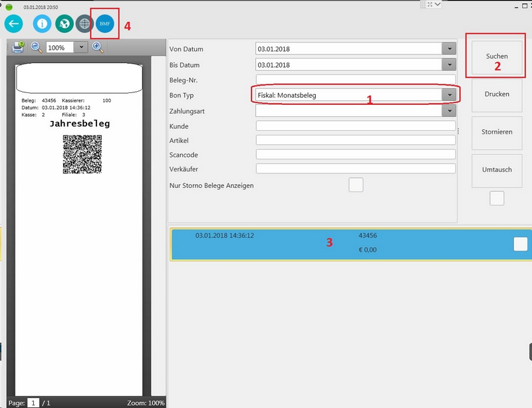This screenshot has width=532, height=408.
Task: Click the 100% zoom value field
Action: [x=60, y=47]
